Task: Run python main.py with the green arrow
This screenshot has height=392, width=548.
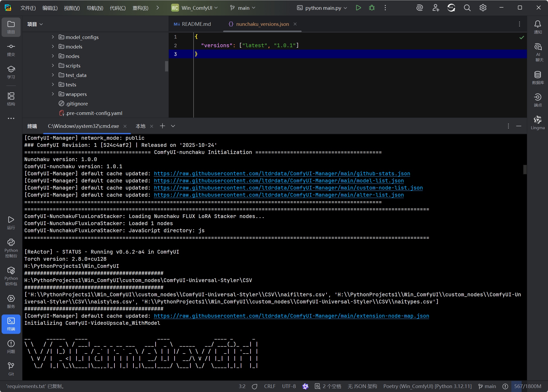Action: click(x=358, y=8)
